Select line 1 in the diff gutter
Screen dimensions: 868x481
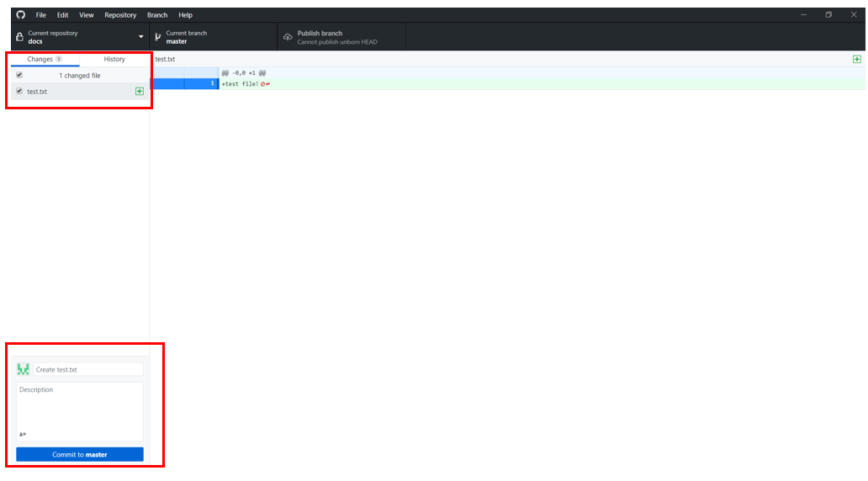[201, 83]
